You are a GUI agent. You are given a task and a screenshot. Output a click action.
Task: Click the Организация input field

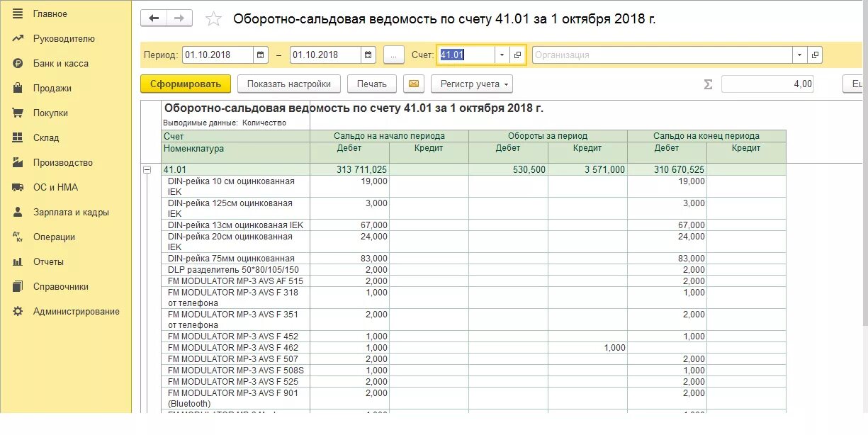coord(663,55)
